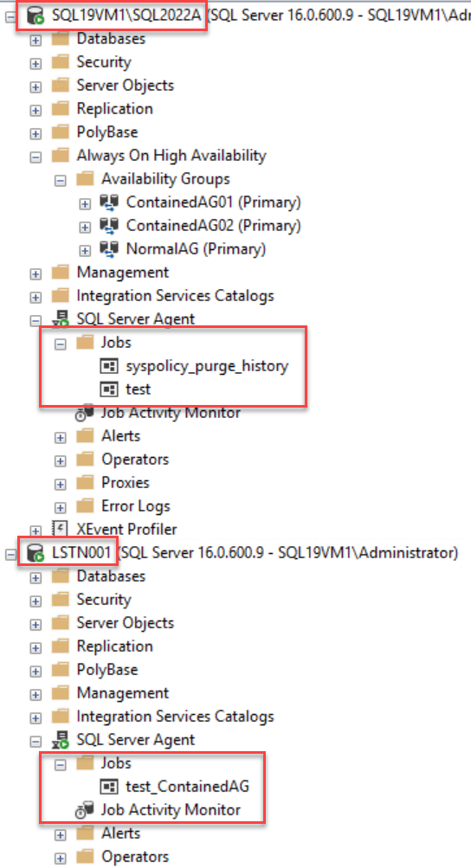Open the first Job Activity Monitor icon
Viewport: 471px width, 868px height.
84,413
